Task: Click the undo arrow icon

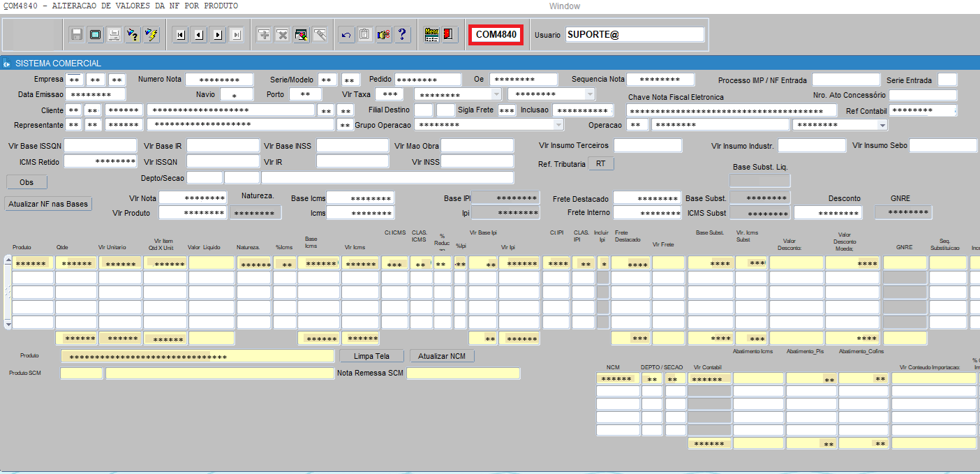Action: pos(346,35)
